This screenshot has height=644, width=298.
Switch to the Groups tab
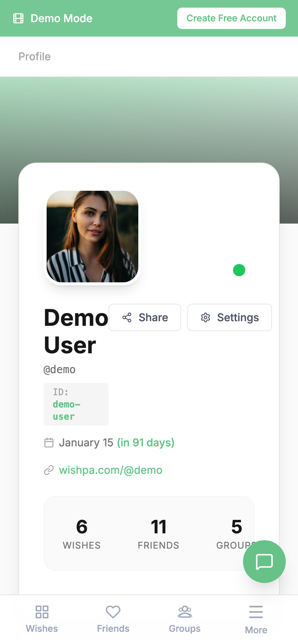pyautogui.click(x=185, y=619)
